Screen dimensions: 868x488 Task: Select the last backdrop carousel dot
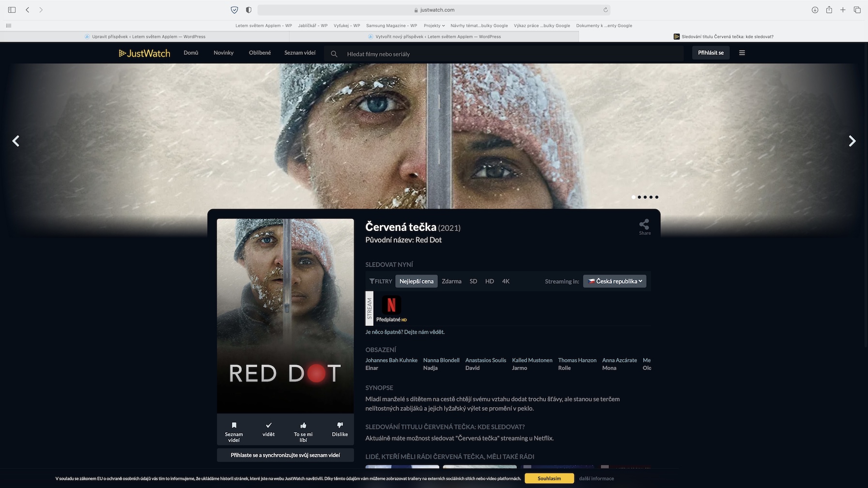coord(657,197)
